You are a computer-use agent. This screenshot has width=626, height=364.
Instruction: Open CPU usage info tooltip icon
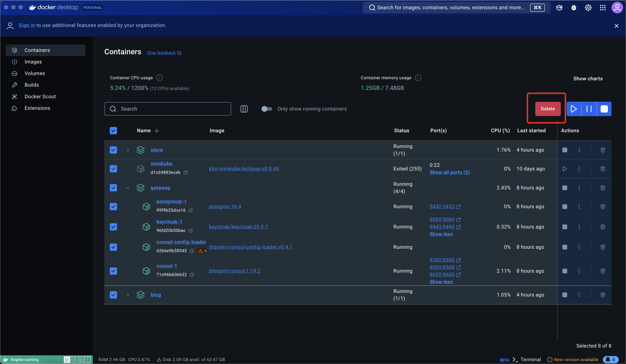click(x=159, y=78)
